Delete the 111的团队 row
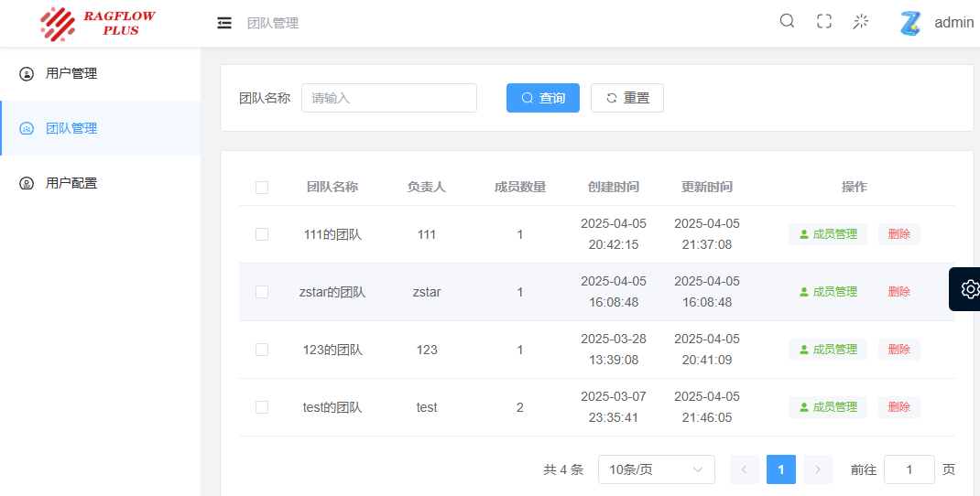The image size is (980, 496). (x=898, y=234)
